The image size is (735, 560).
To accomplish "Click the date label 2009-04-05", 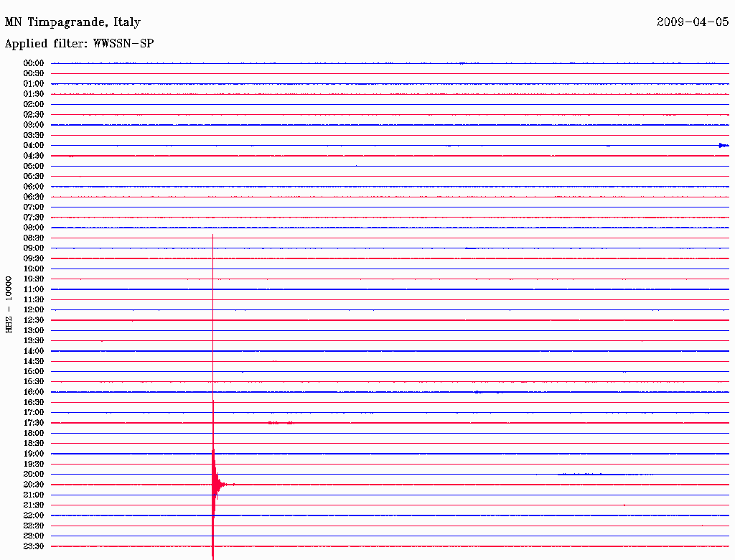I will pos(693,22).
